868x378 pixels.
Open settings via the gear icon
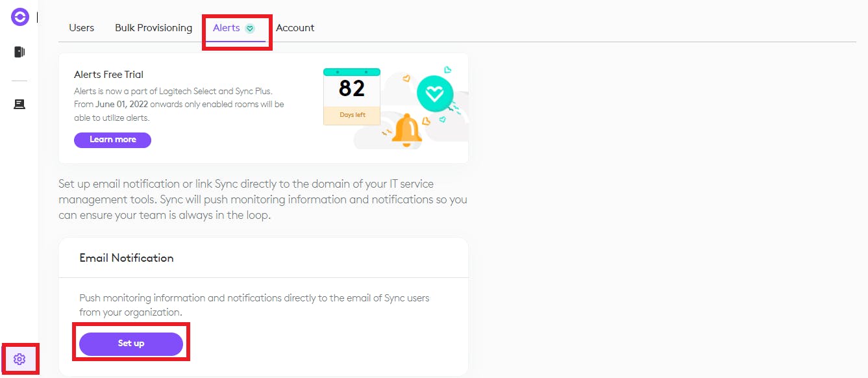[x=19, y=359]
